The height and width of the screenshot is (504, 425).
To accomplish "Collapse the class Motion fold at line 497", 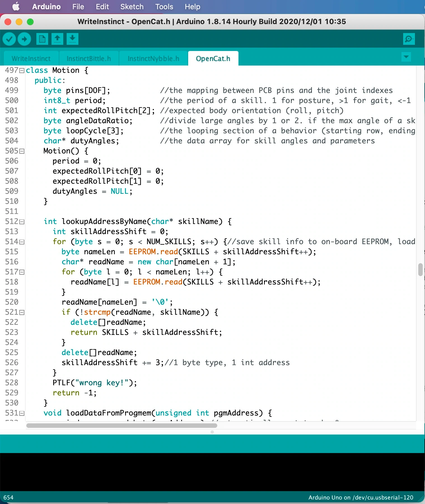I will [x=22, y=71].
